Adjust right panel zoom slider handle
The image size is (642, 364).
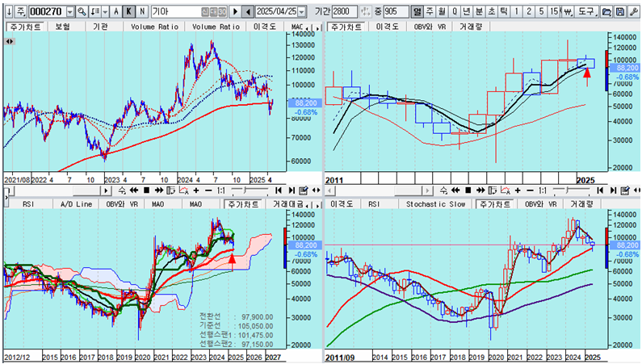567,190
